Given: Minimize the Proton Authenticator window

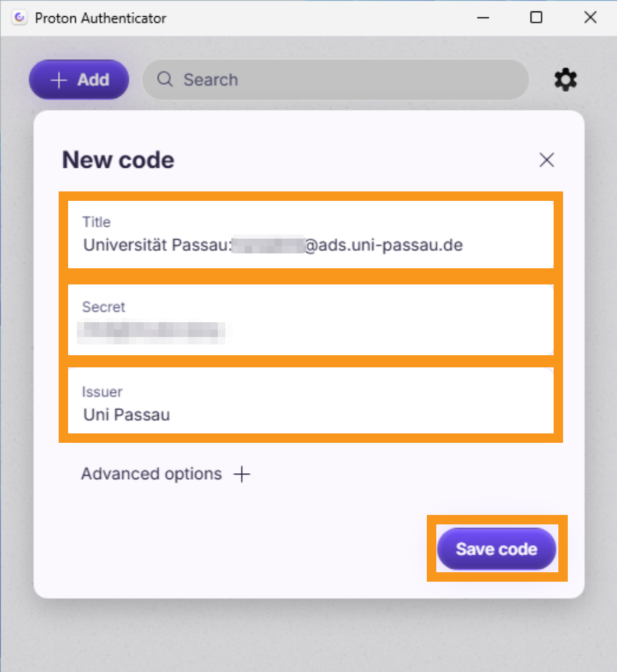Looking at the screenshot, I should tap(482, 18).
